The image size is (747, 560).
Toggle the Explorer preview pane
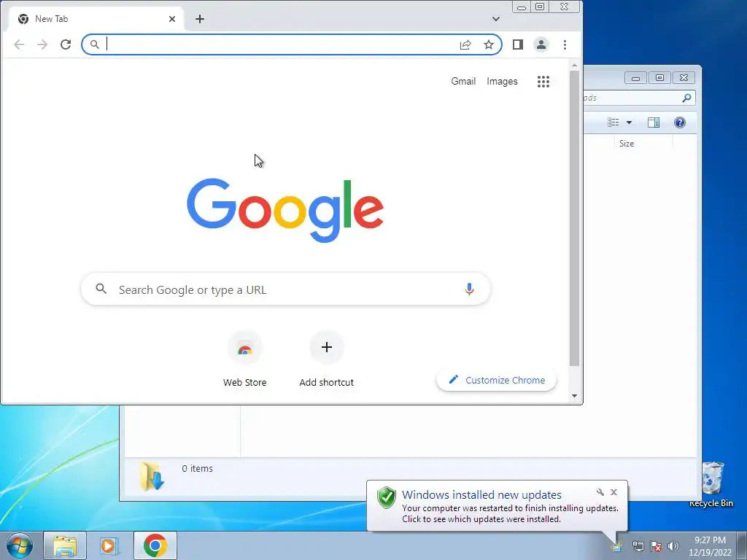point(654,122)
